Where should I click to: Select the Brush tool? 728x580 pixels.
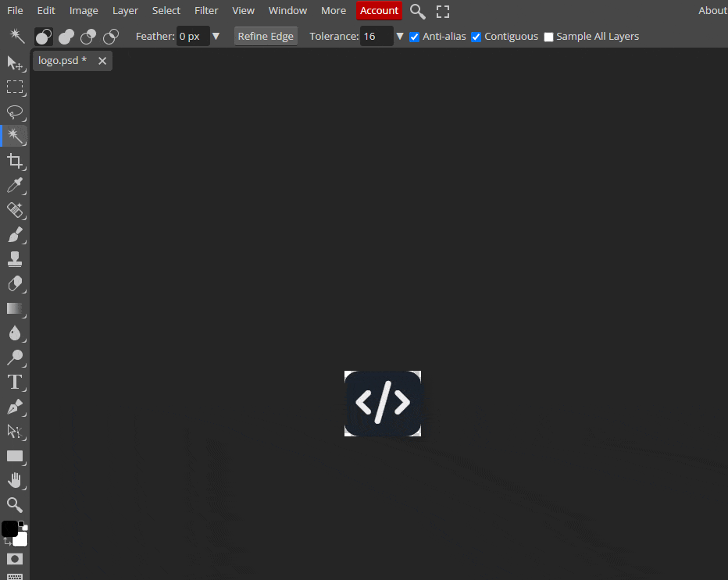click(15, 234)
